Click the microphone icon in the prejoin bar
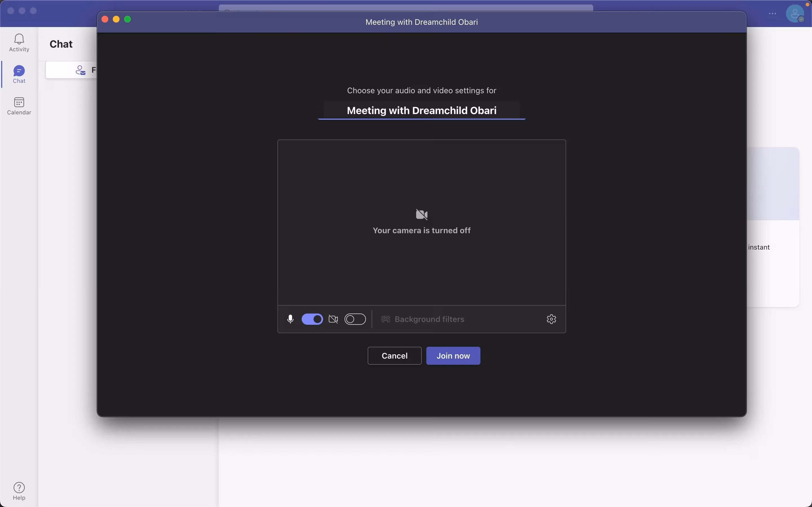 click(290, 319)
